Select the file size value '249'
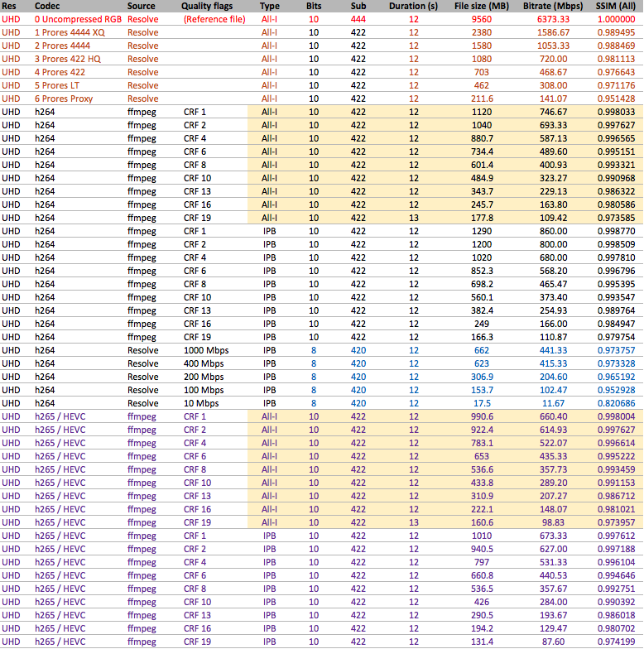The height and width of the screenshot is (649, 644). tap(482, 324)
